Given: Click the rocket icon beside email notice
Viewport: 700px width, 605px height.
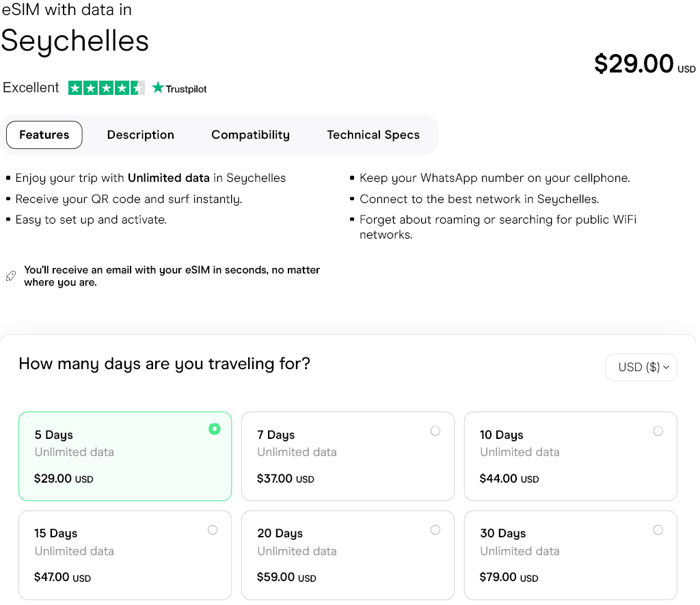Looking at the screenshot, I should (x=10, y=276).
